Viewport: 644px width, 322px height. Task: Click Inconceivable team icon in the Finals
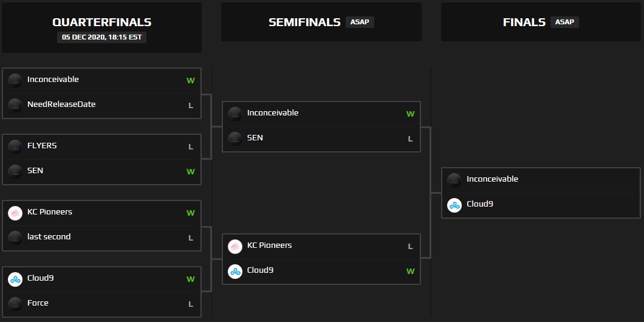pos(454,180)
